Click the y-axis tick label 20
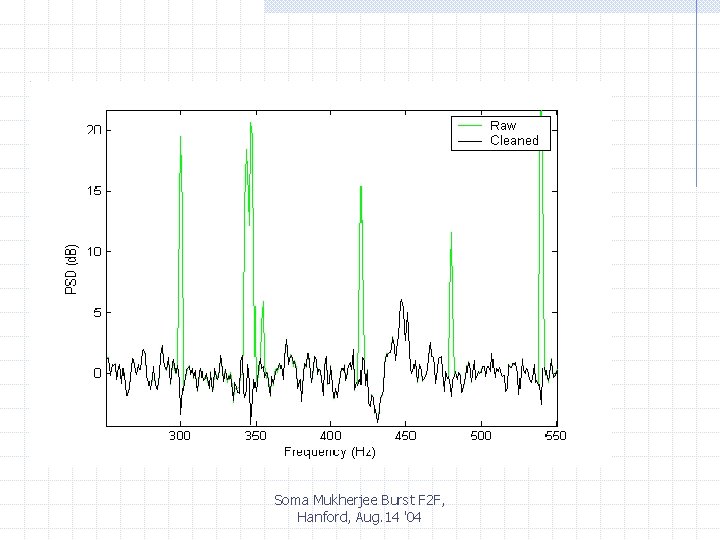The image size is (720, 540). point(94,130)
